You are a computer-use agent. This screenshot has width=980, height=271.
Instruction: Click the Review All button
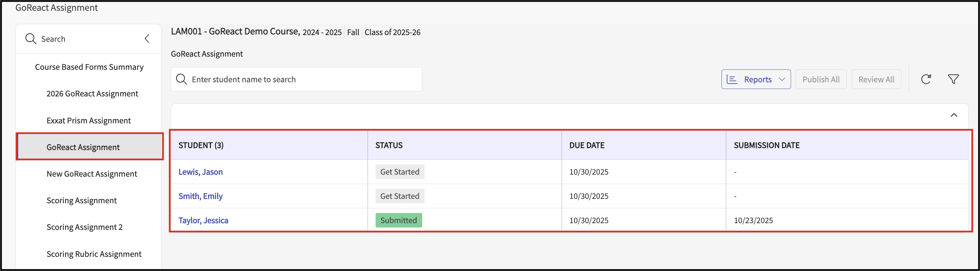point(876,79)
